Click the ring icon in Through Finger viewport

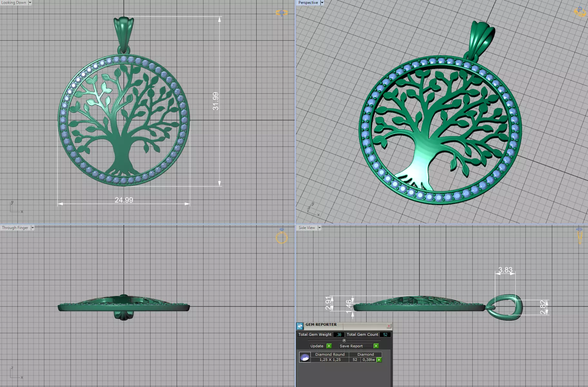point(282,236)
